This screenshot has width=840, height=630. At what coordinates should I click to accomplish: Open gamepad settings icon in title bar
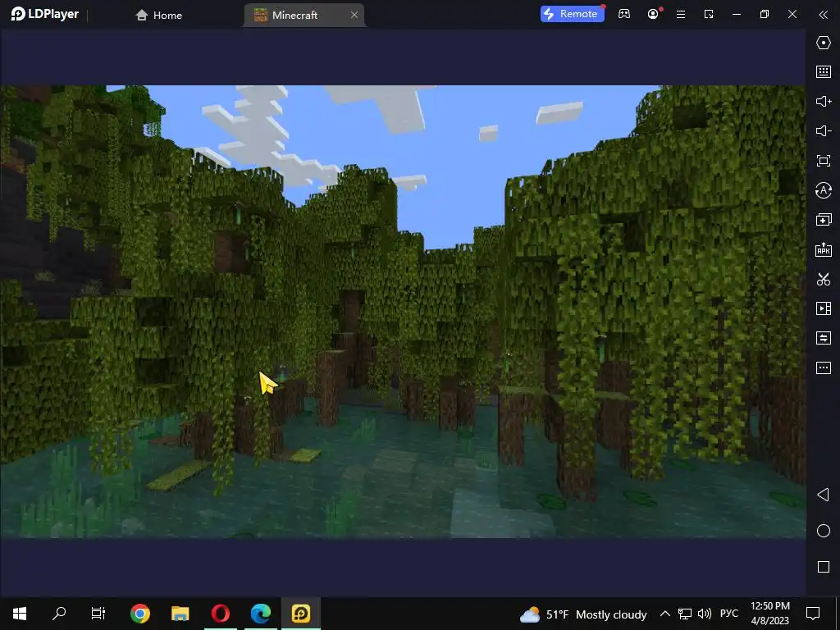click(624, 15)
